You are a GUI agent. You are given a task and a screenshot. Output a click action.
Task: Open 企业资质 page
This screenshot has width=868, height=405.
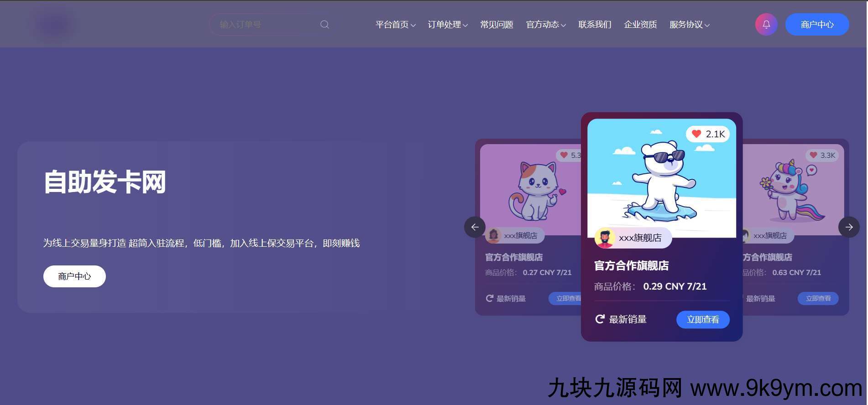(640, 25)
